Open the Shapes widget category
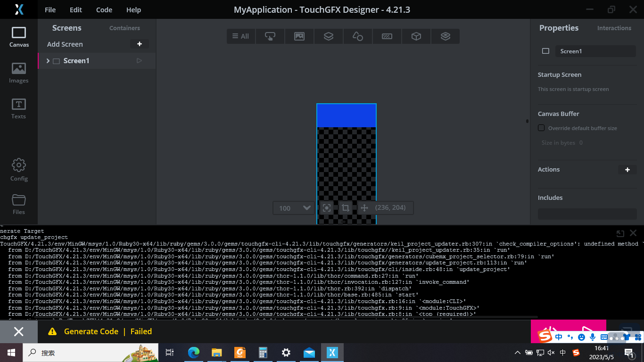Image resolution: width=644 pixels, height=362 pixels. click(358, 36)
